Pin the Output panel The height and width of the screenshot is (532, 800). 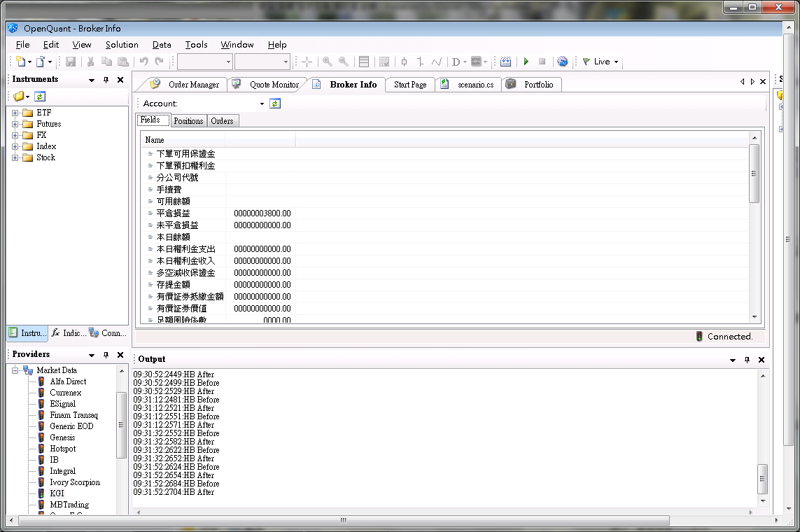(x=747, y=360)
